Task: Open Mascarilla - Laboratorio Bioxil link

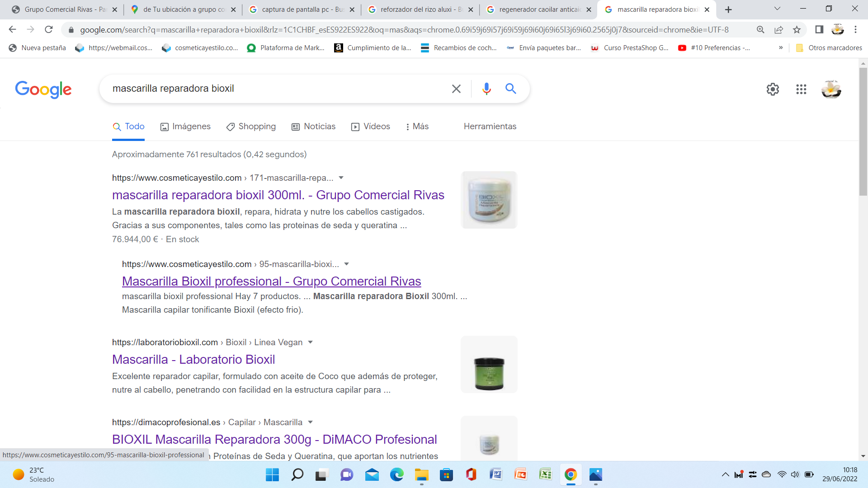Action: pyautogui.click(x=193, y=359)
